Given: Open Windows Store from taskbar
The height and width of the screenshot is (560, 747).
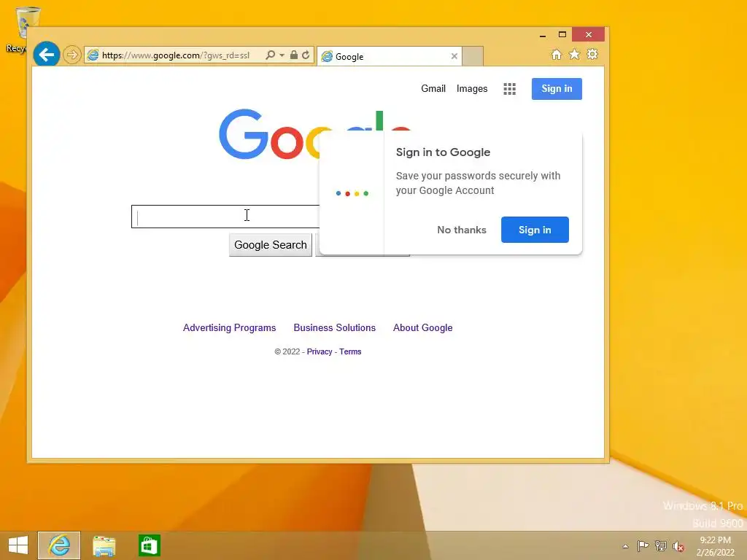Looking at the screenshot, I should pyautogui.click(x=149, y=545).
